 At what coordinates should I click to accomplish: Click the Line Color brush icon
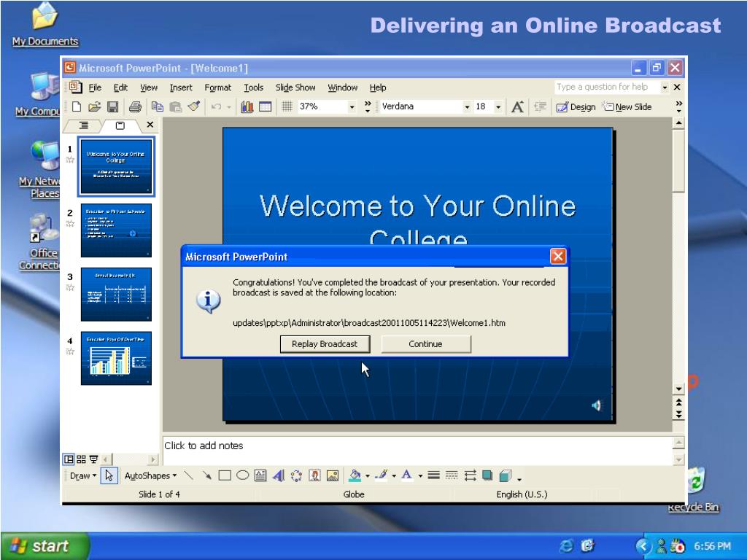pyautogui.click(x=381, y=475)
